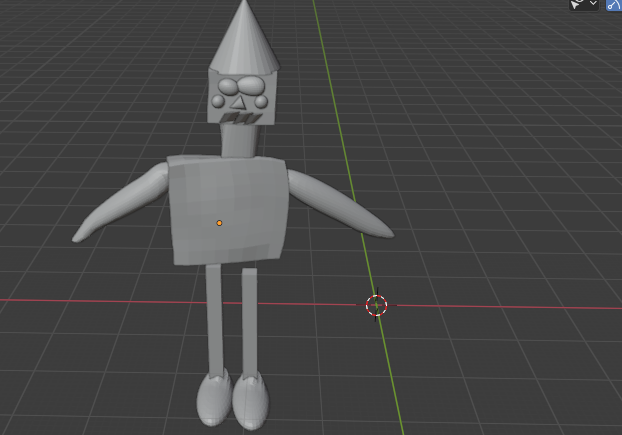Select the robot's right foot
Screen dimensions: 622x435
coord(250,398)
